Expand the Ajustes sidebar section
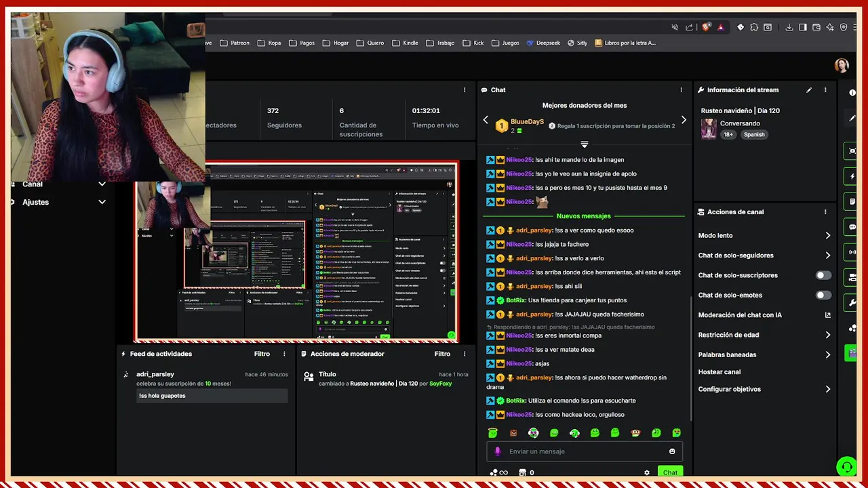This screenshot has height=488, width=868. (58, 202)
